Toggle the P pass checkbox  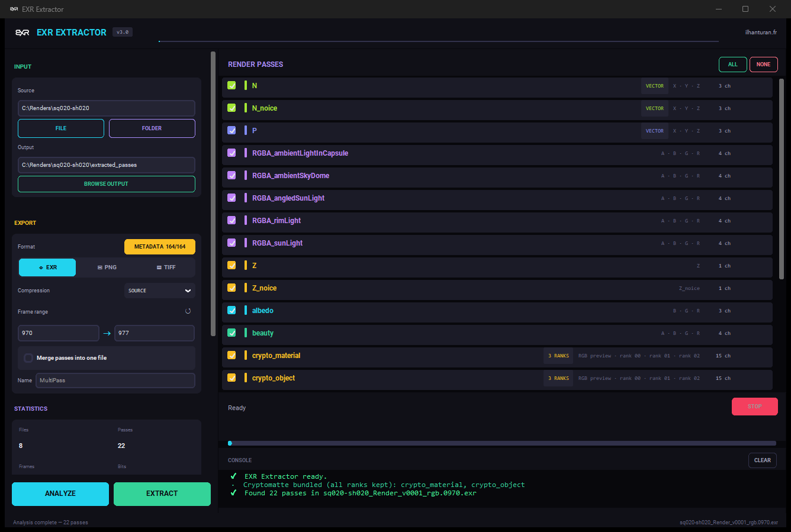pos(231,130)
